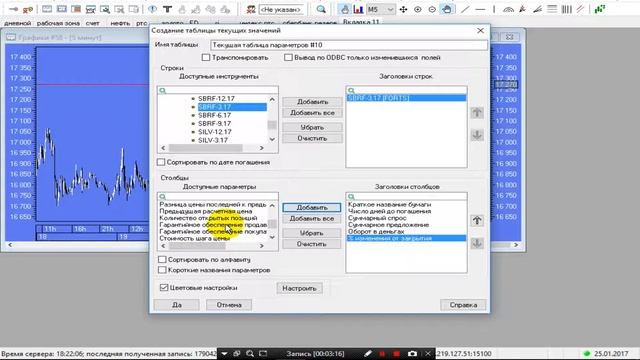Click instruments list vertical scrollbar down arrow
The width and height of the screenshot is (640, 360).
pyautogui.click(x=272, y=140)
